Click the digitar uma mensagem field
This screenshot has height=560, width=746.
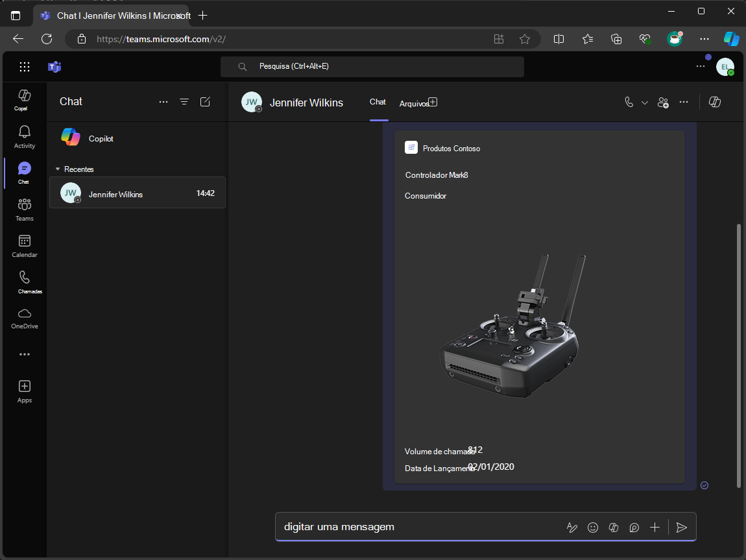point(415,527)
